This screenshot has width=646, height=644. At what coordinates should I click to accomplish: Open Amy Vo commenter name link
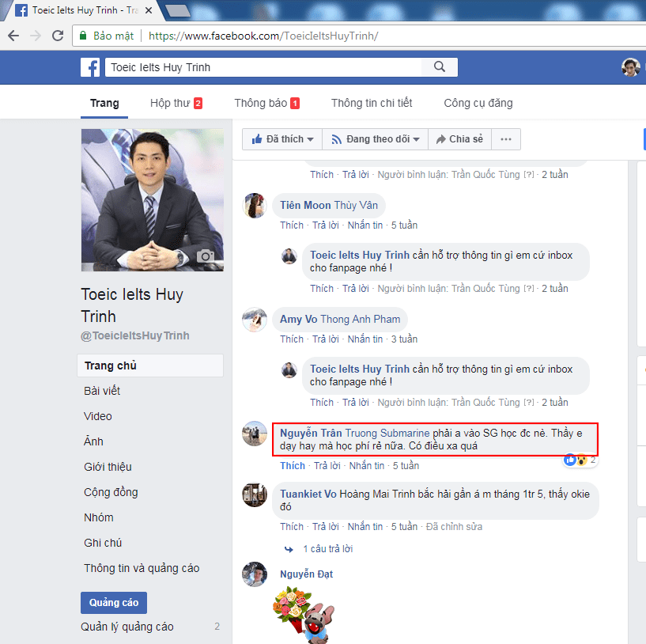pos(299,320)
